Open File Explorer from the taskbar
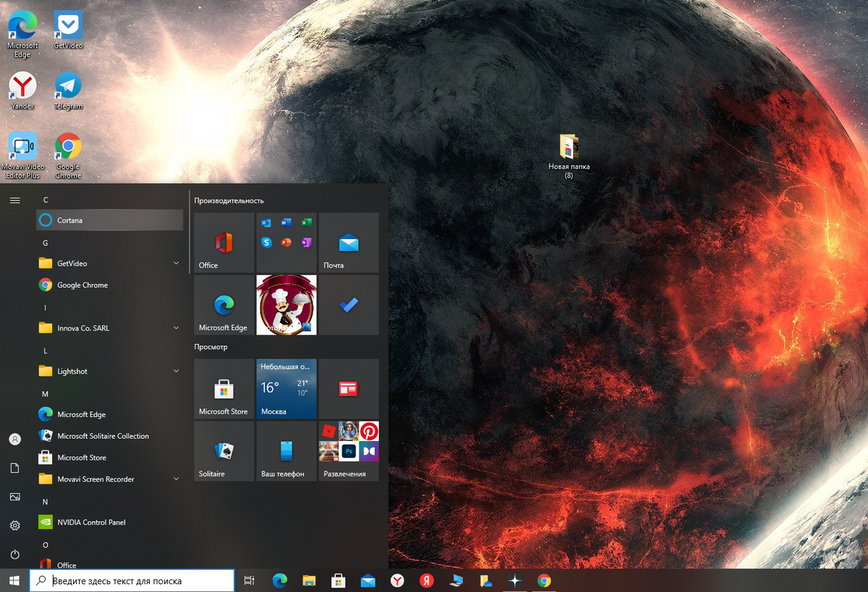 tap(309, 580)
